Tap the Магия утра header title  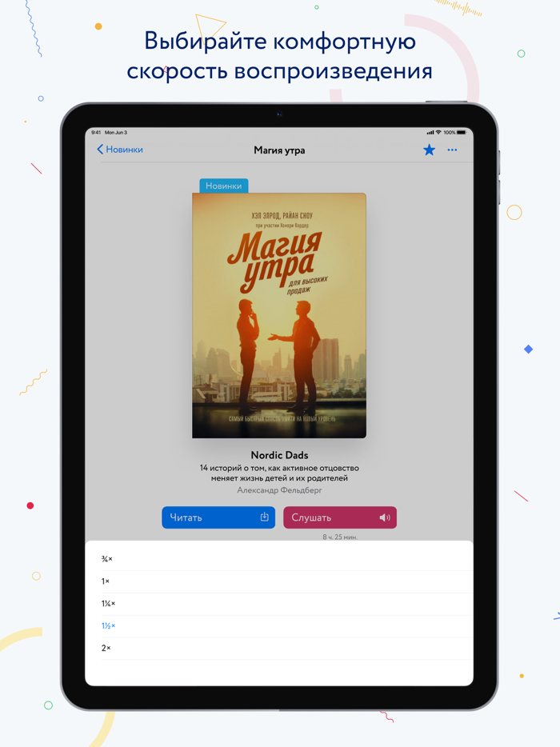(279, 150)
